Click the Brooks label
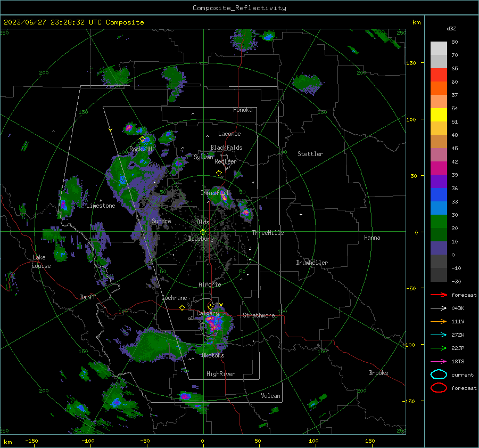This screenshot has height=448, width=479. coord(378,373)
